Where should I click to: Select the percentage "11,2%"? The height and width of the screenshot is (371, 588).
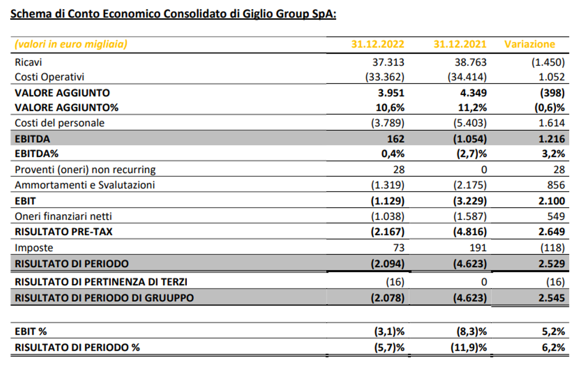472,108
